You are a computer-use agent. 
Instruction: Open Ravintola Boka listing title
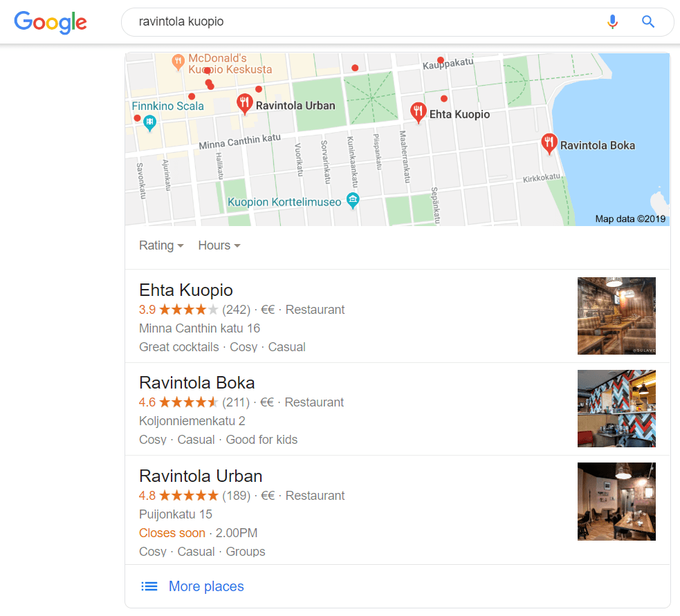click(197, 383)
